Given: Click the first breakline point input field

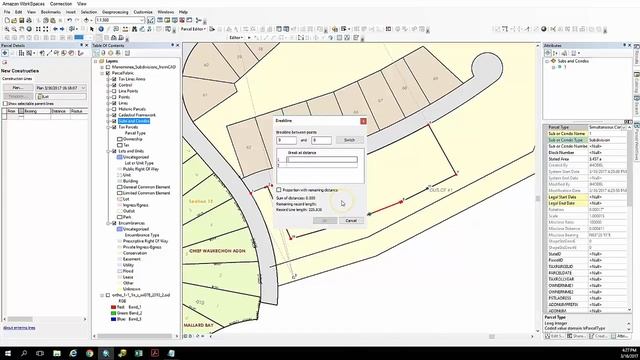Looking at the screenshot, I should tap(287, 140).
